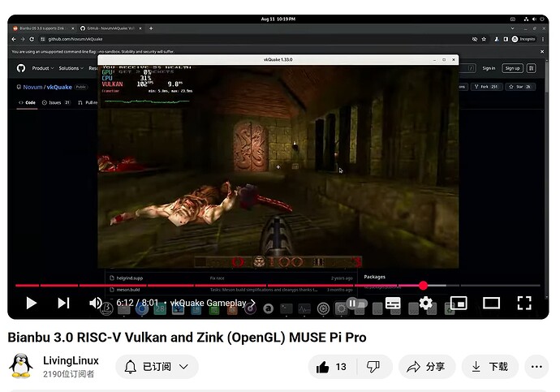The height and width of the screenshot is (392, 560).
Task: Click the red scrubber on the progress bar
Action: pyautogui.click(x=423, y=286)
